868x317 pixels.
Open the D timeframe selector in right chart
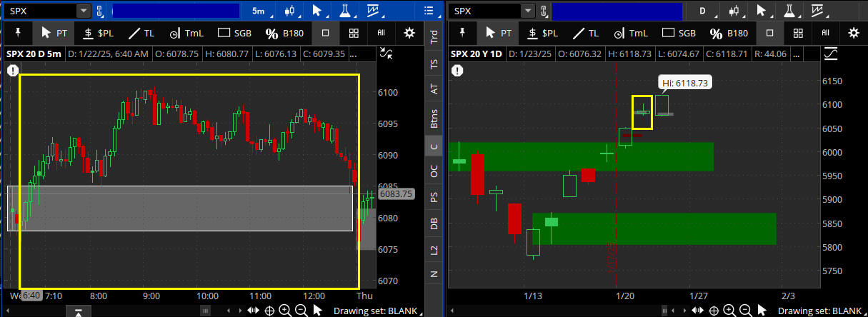tap(702, 11)
